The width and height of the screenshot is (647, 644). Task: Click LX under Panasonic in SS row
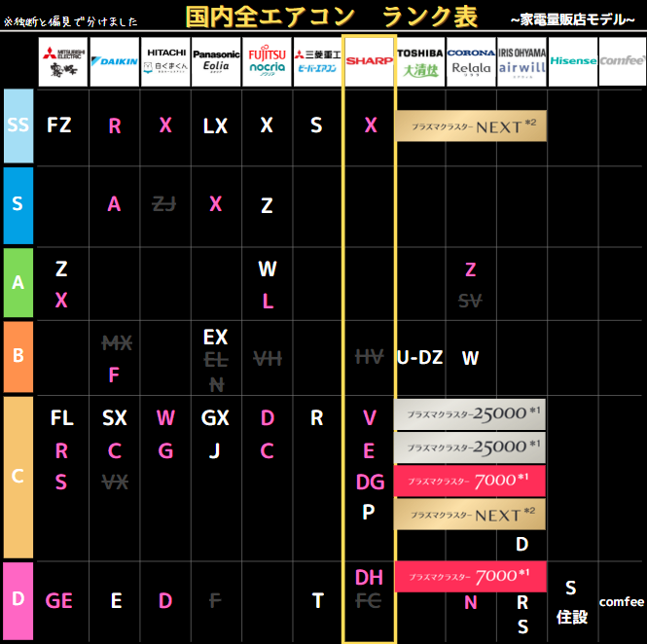pyautogui.click(x=215, y=125)
